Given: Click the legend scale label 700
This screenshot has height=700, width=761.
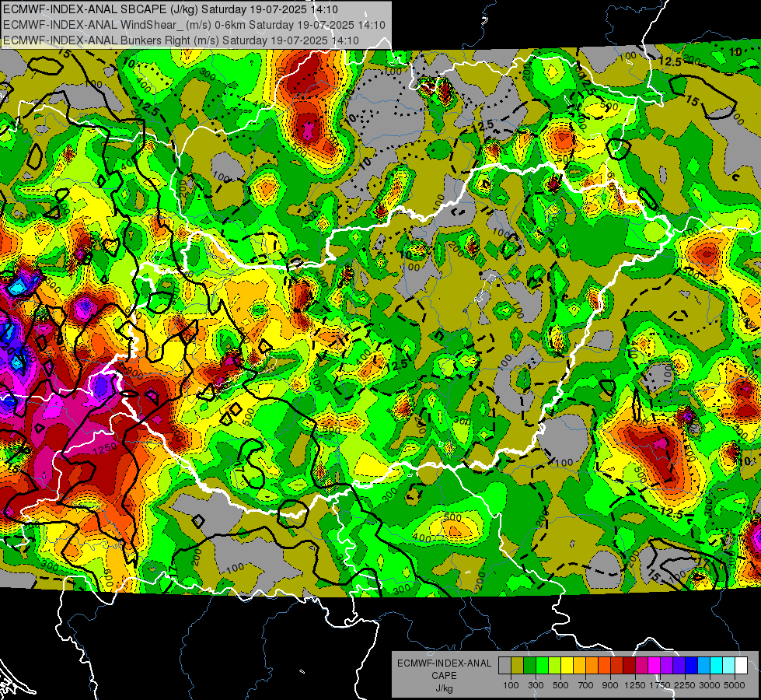Looking at the screenshot, I should click(586, 685).
